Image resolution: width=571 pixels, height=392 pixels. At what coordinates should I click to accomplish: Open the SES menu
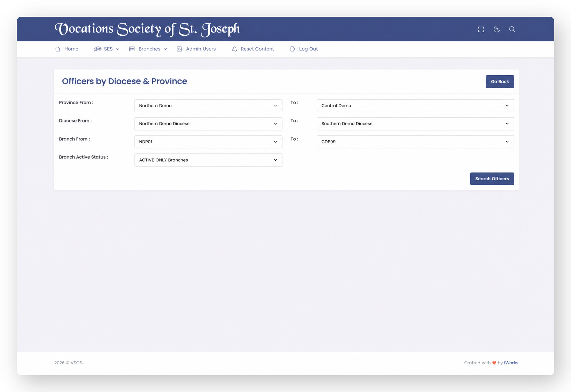pos(107,49)
